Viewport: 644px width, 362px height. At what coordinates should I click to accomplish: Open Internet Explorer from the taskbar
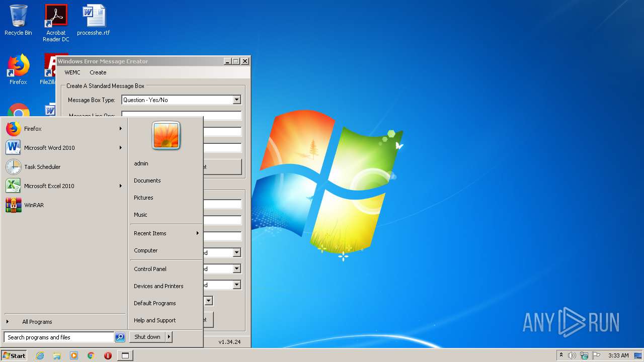point(40,355)
